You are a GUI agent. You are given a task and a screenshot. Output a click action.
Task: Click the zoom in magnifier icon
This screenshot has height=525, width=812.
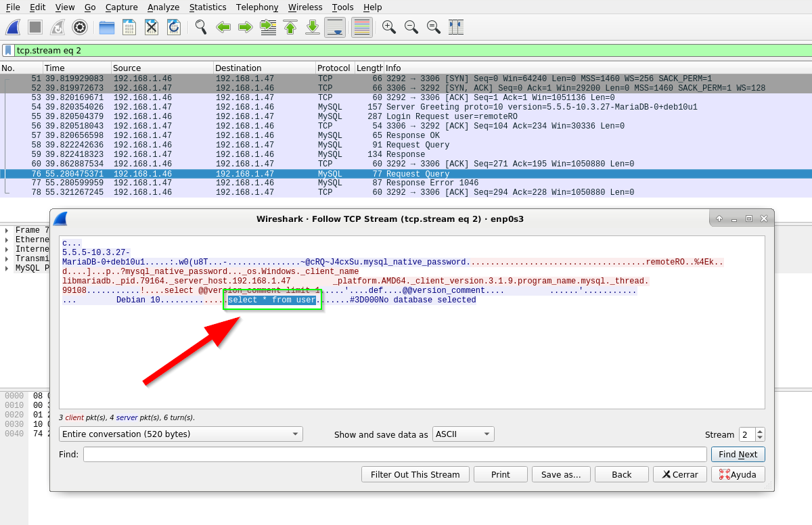coord(389,27)
